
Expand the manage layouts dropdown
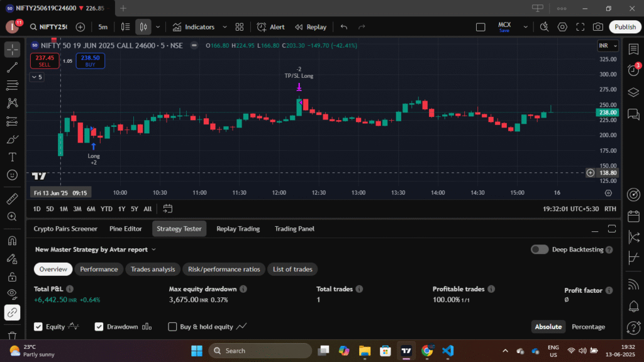click(525, 27)
